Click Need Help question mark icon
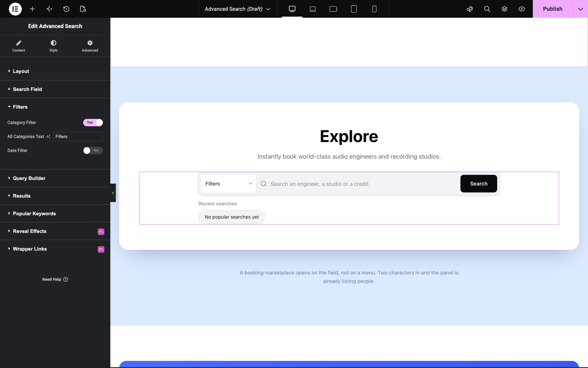The height and width of the screenshot is (368, 588). (65, 279)
